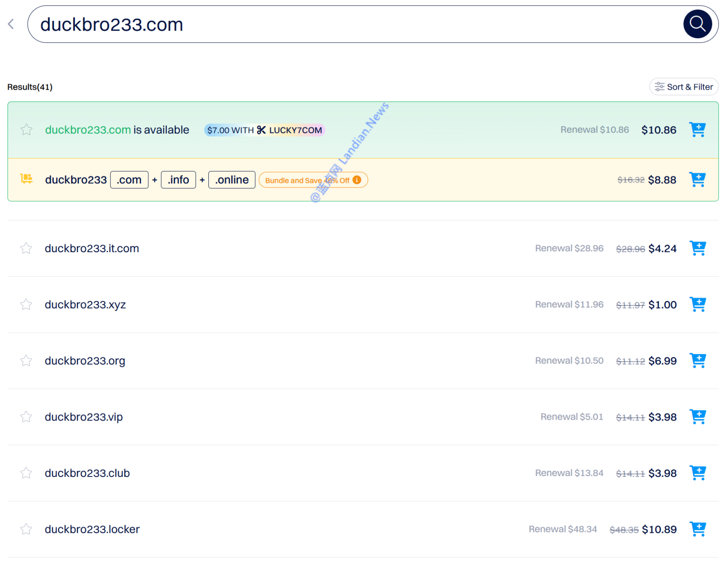The image size is (728, 568).
Task: Add duckbro233.com to cart
Action: click(x=697, y=130)
